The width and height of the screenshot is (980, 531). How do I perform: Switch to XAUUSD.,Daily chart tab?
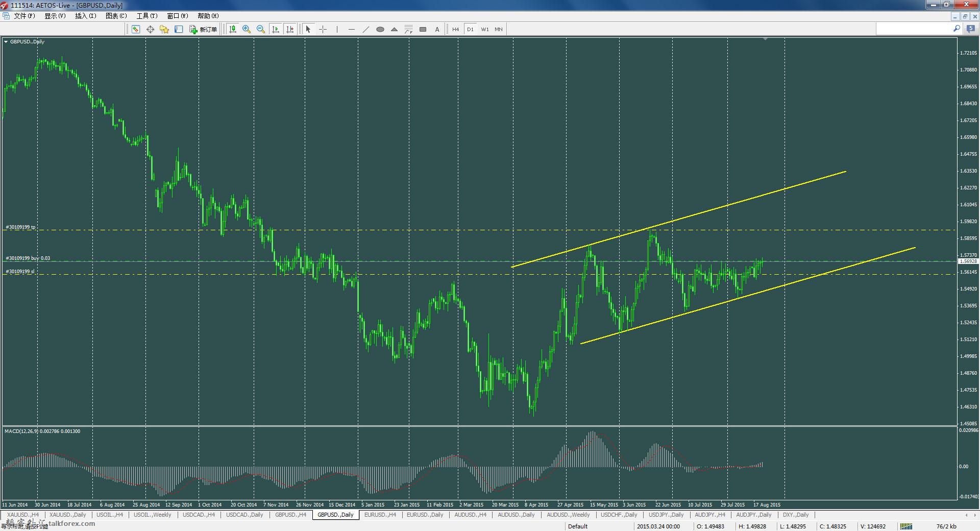click(x=68, y=515)
